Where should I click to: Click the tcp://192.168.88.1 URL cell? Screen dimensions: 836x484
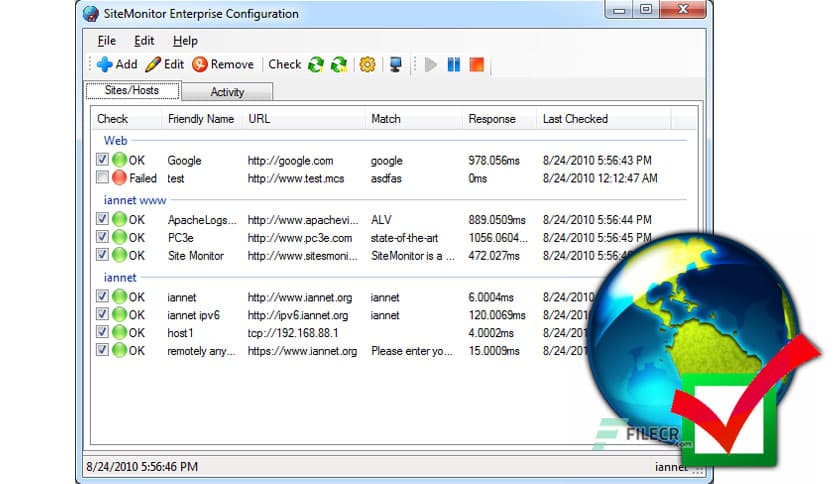pos(293,333)
